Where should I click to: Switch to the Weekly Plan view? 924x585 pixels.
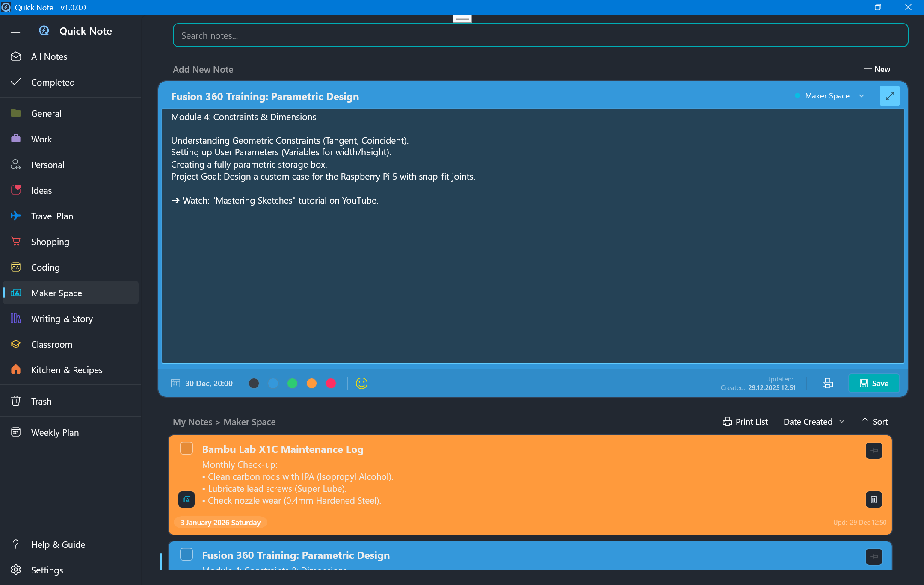[x=55, y=432]
